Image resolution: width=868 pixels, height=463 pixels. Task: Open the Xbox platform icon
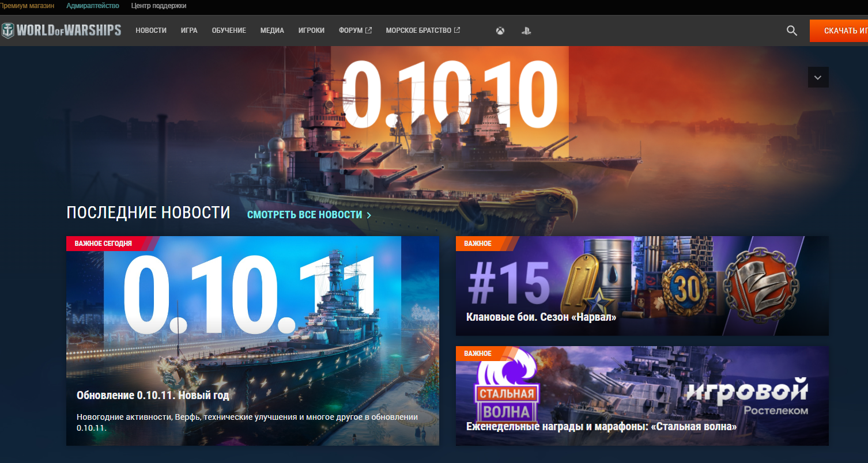pos(500,31)
